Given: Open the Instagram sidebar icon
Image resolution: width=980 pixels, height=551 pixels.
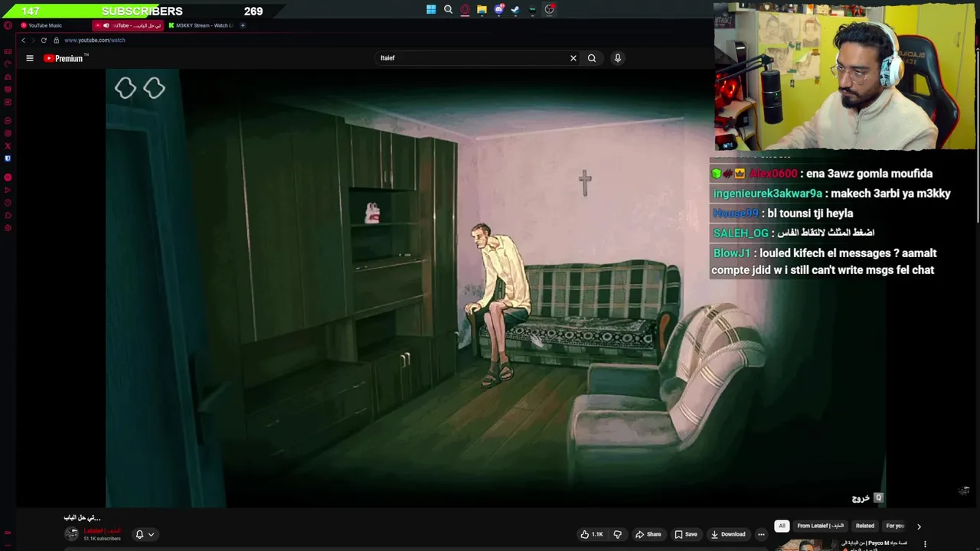Looking at the screenshot, I should click(8, 133).
